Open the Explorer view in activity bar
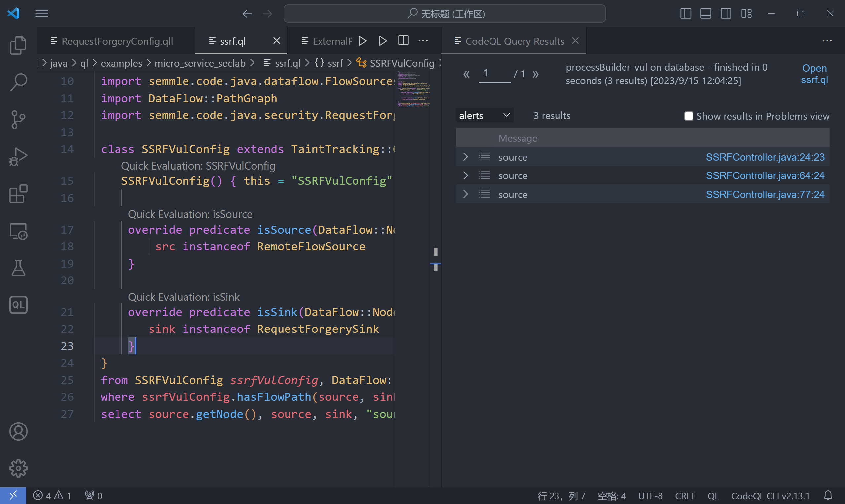 click(18, 45)
